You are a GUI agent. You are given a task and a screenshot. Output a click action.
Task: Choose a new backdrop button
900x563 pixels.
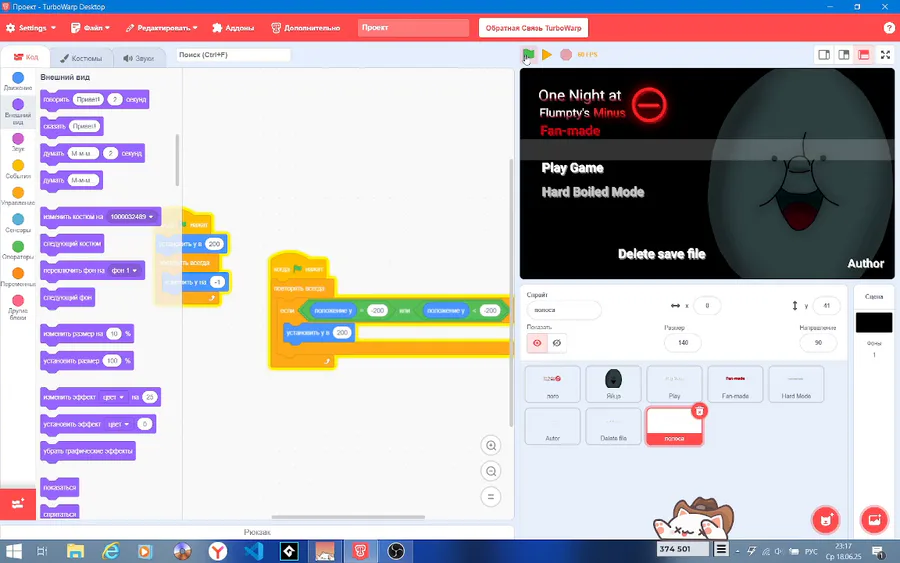[874, 520]
